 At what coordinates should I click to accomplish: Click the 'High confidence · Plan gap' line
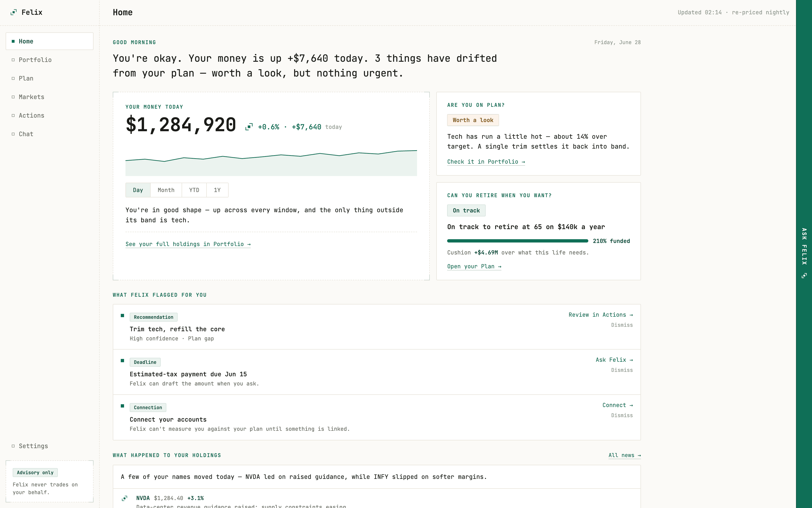172,339
